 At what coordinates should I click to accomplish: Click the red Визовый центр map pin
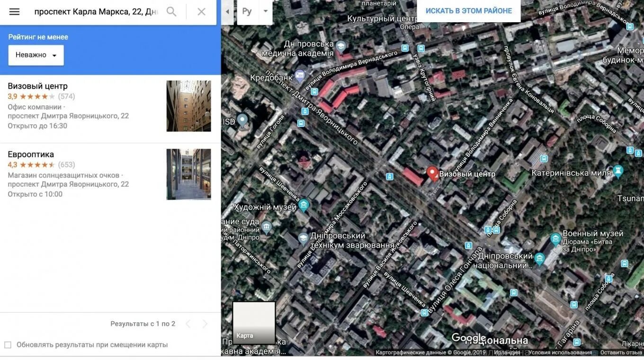(x=432, y=173)
